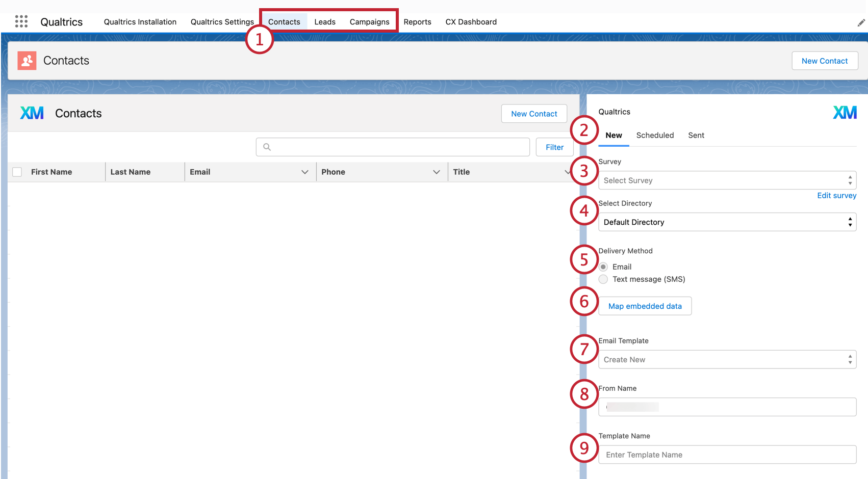Click the edit pencil icon at top right

(x=861, y=22)
